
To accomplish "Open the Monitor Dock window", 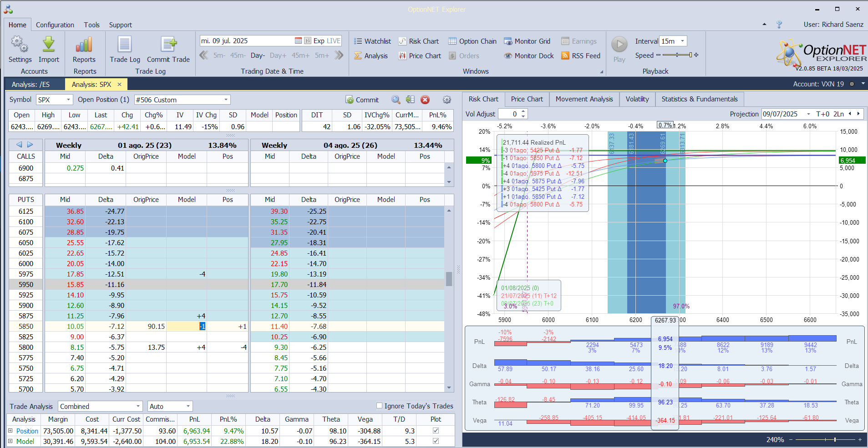I will coord(529,56).
